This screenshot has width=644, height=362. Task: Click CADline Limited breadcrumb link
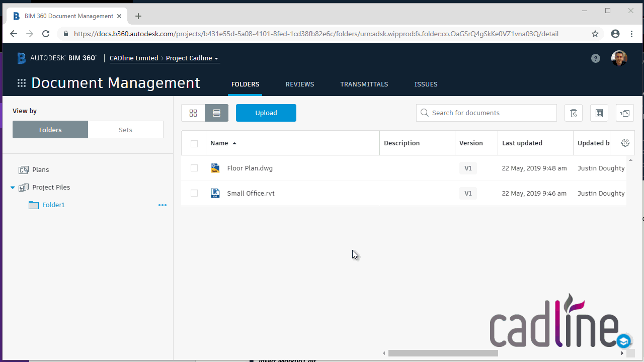click(134, 58)
